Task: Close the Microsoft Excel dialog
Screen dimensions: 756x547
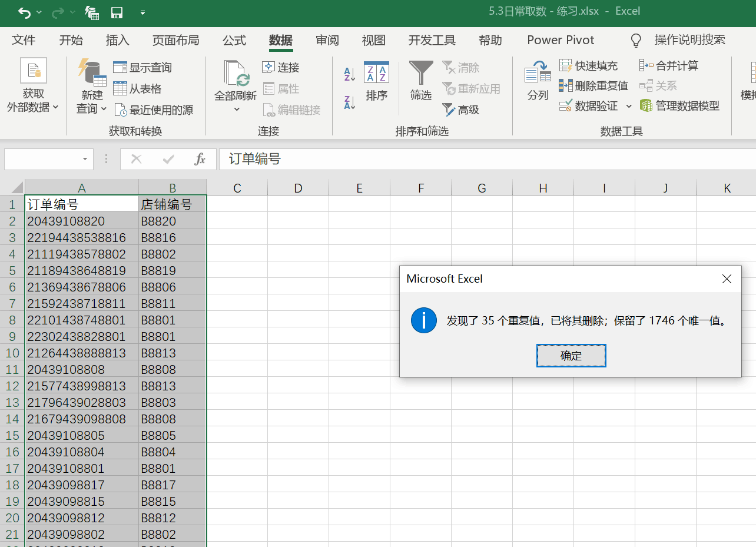Action: coord(727,279)
